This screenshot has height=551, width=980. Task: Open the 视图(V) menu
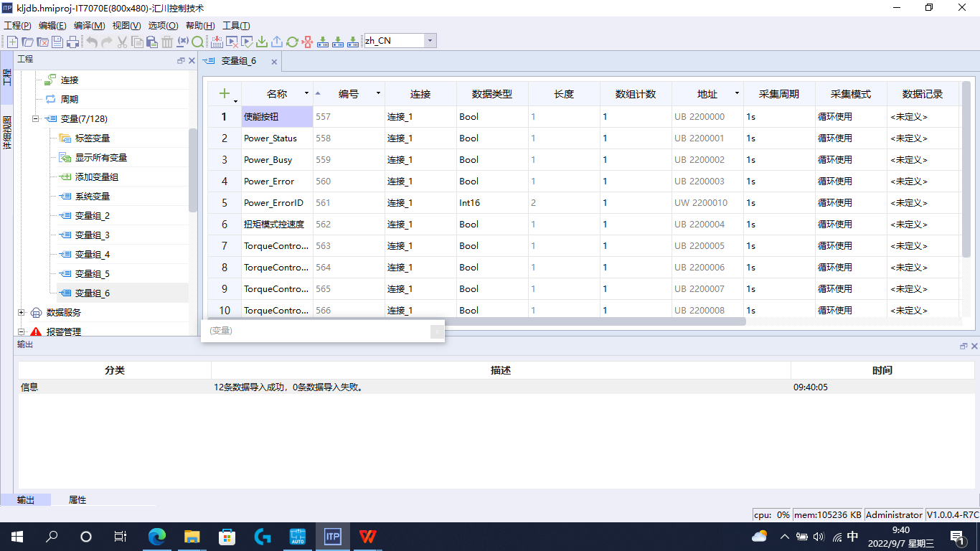point(127,25)
